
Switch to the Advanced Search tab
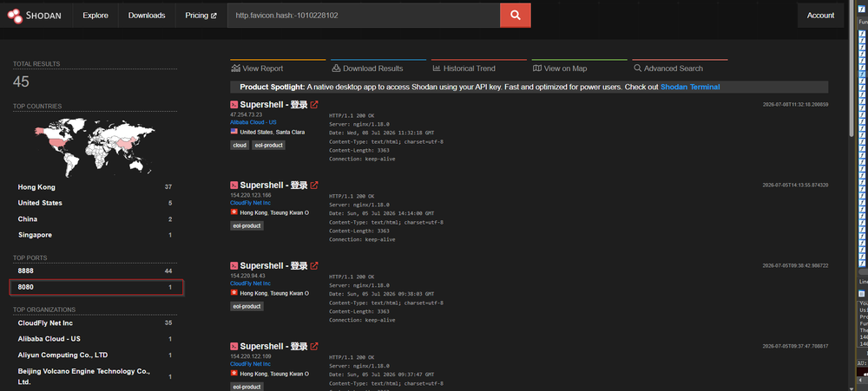tap(680, 68)
